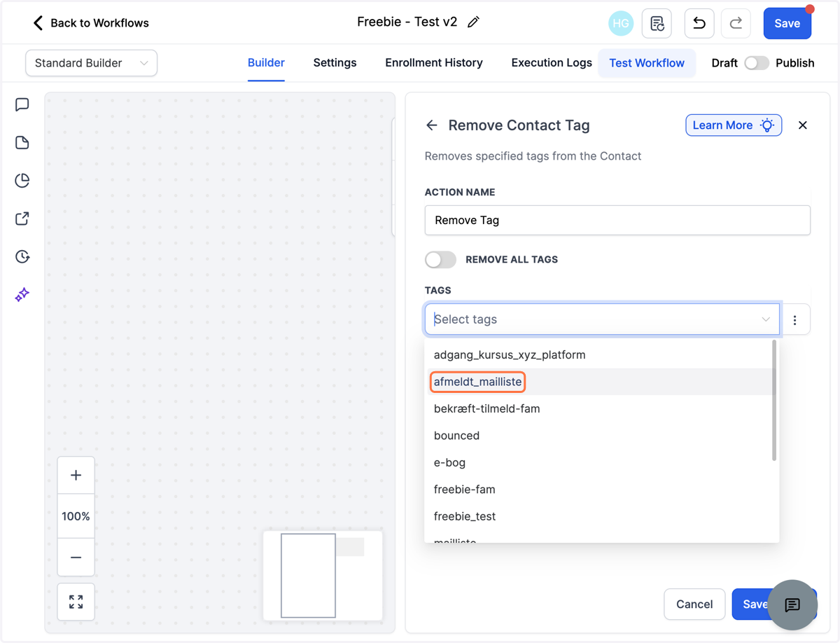Collapse tags dropdown via chevron arrow
This screenshot has height=643, width=840.
coord(766,319)
